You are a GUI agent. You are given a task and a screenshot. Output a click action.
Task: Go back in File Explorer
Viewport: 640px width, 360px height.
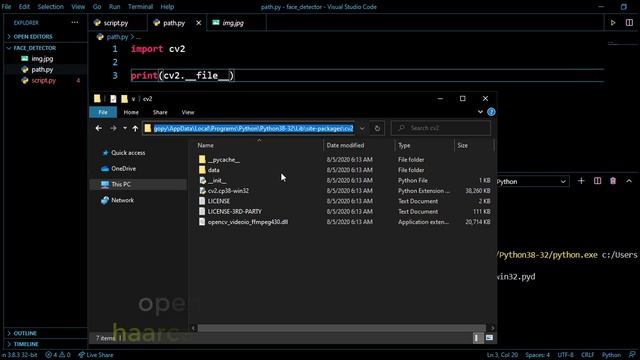[99, 128]
